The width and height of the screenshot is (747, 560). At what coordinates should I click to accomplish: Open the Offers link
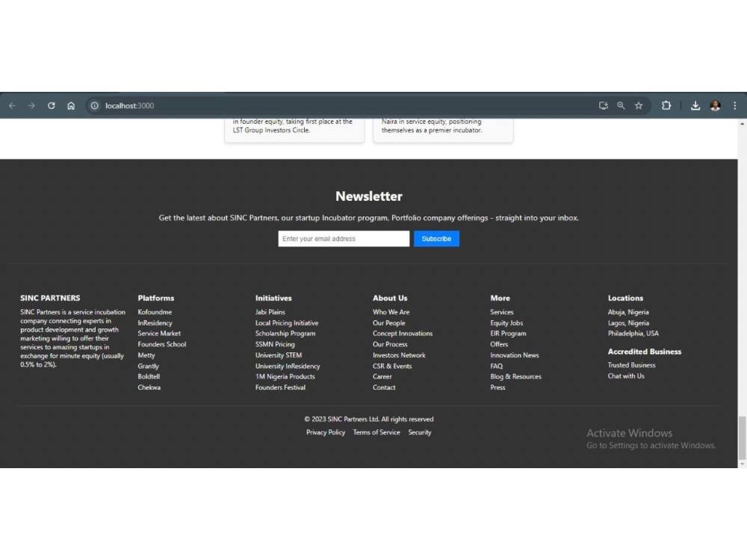(499, 344)
